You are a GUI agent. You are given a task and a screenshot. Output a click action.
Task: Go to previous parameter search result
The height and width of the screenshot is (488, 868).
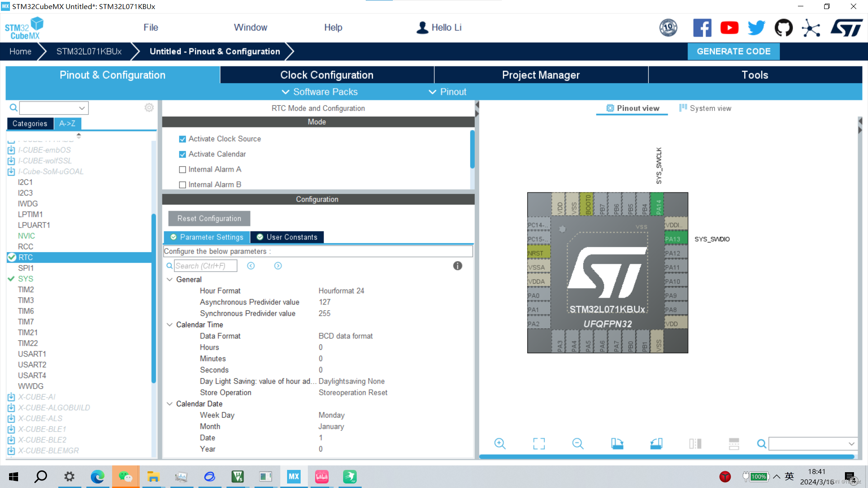251,266
